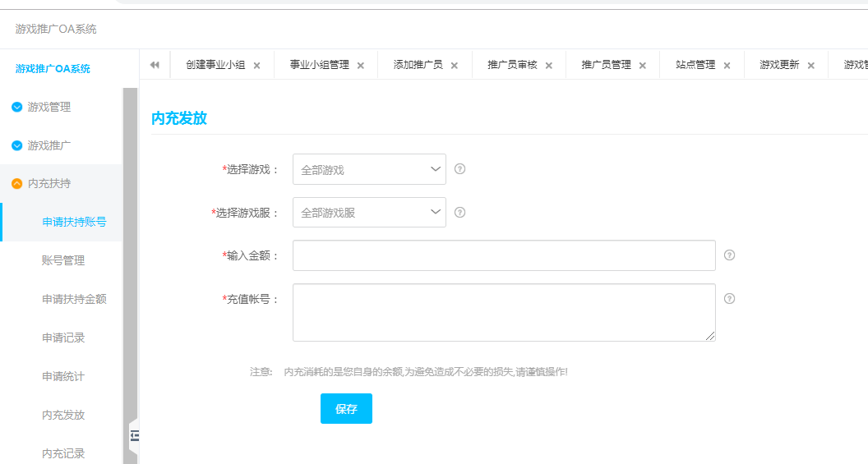Viewport: 868px width, 464px height.
Task: Expand the 游戏管理 sidebar section
Action: [x=49, y=107]
